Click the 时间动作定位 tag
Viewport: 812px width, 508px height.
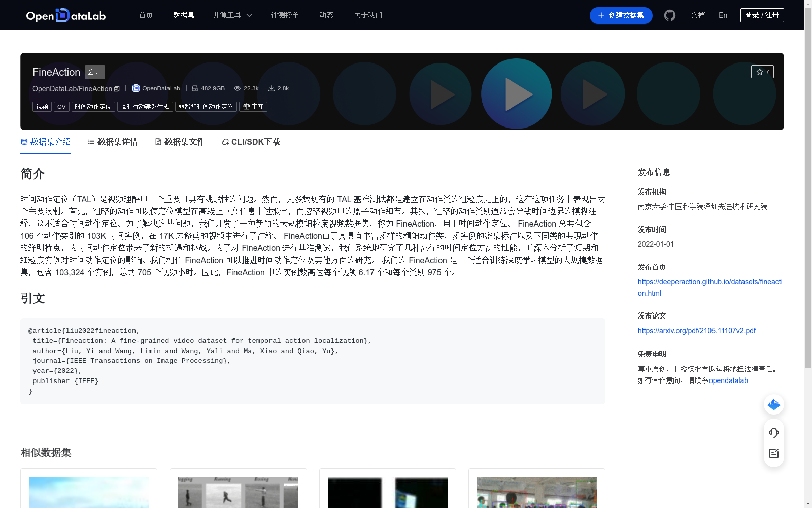93,107
